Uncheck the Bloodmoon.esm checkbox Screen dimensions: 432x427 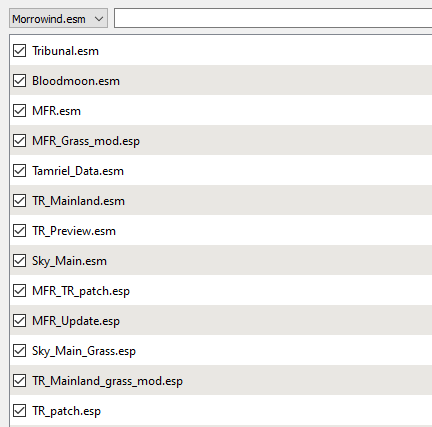click(x=19, y=81)
